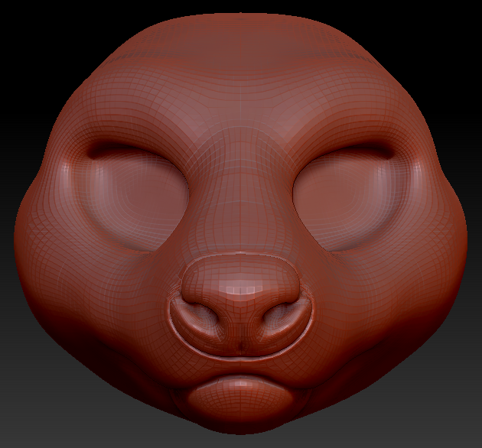Click the chin area below the lower lip
The height and width of the screenshot is (448, 482).
pos(239,420)
